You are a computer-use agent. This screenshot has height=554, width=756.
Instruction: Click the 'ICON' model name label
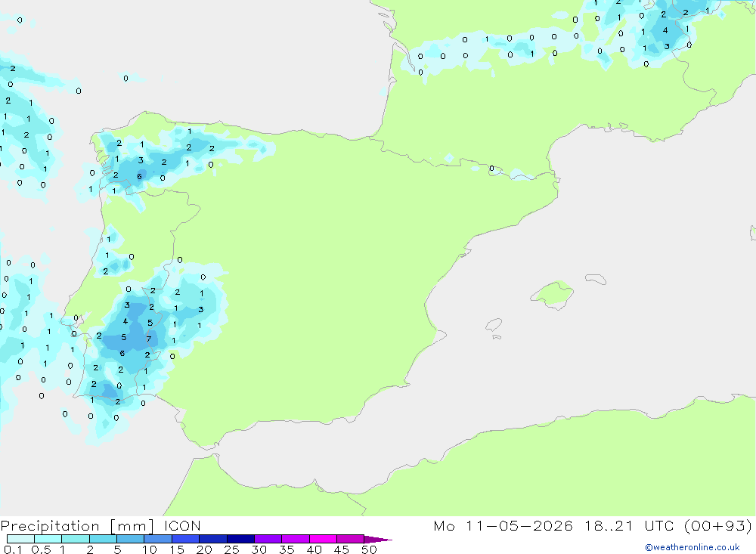click(182, 526)
